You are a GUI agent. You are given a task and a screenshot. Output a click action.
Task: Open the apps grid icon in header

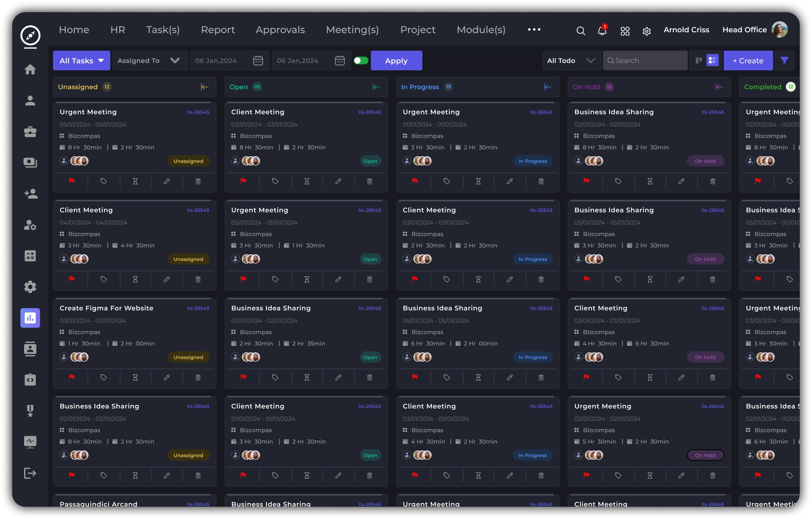coord(625,31)
